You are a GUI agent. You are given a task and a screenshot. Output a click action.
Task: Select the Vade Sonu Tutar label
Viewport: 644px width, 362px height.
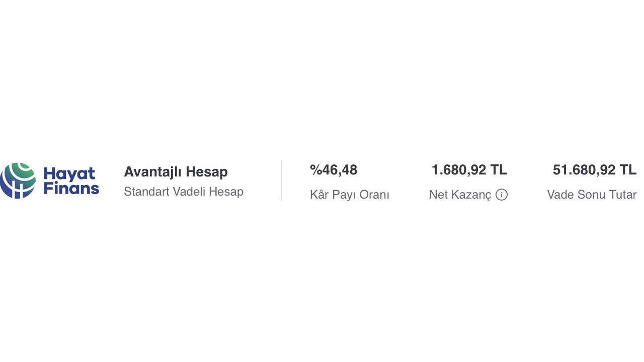point(592,195)
